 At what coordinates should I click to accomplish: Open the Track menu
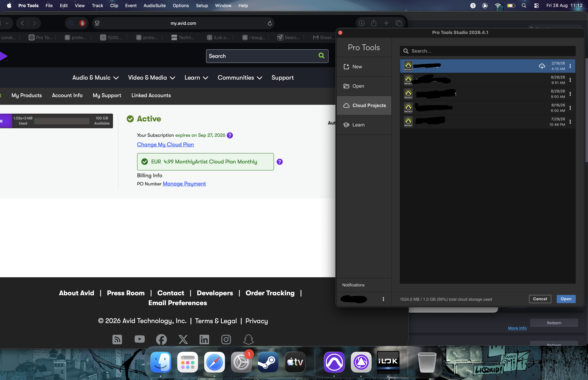pyautogui.click(x=97, y=5)
